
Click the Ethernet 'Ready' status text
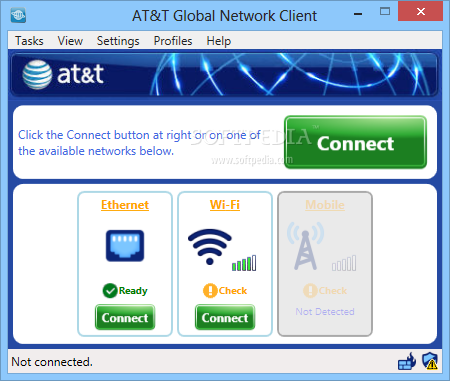133,291
